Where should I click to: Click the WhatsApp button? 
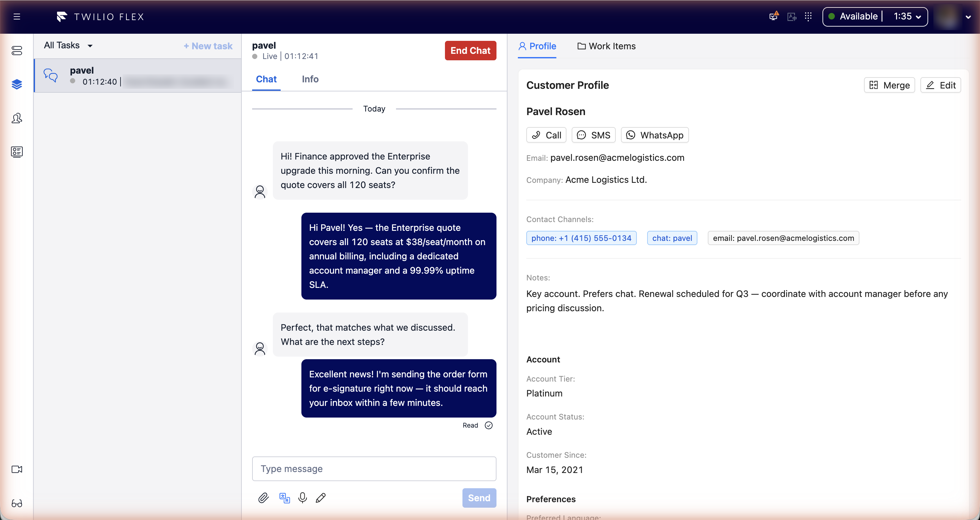(x=654, y=135)
